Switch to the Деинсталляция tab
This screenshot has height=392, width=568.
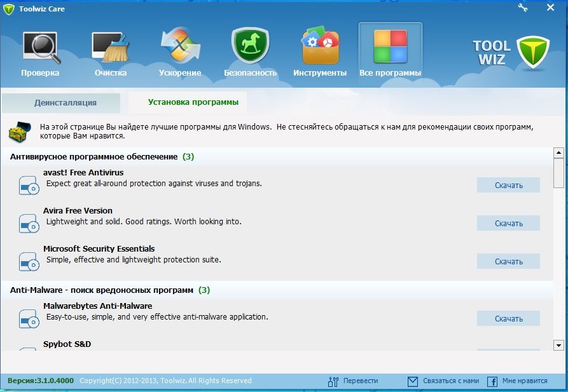coord(61,103)
